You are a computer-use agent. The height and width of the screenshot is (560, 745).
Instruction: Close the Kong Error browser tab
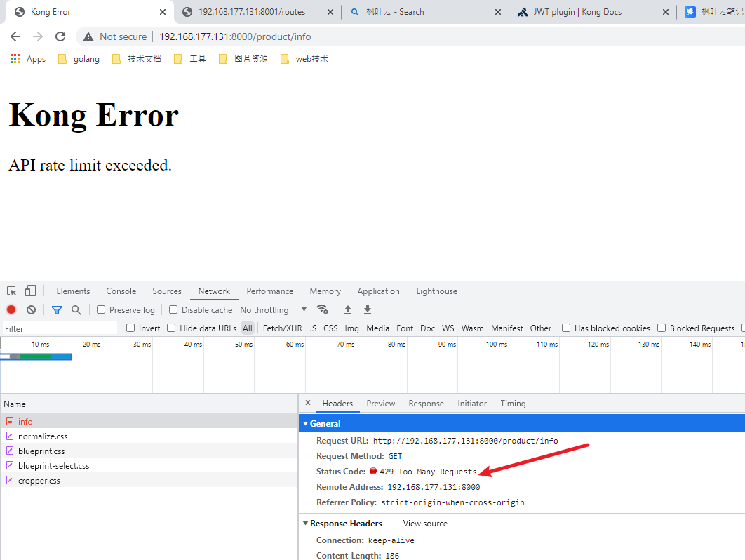163,12
